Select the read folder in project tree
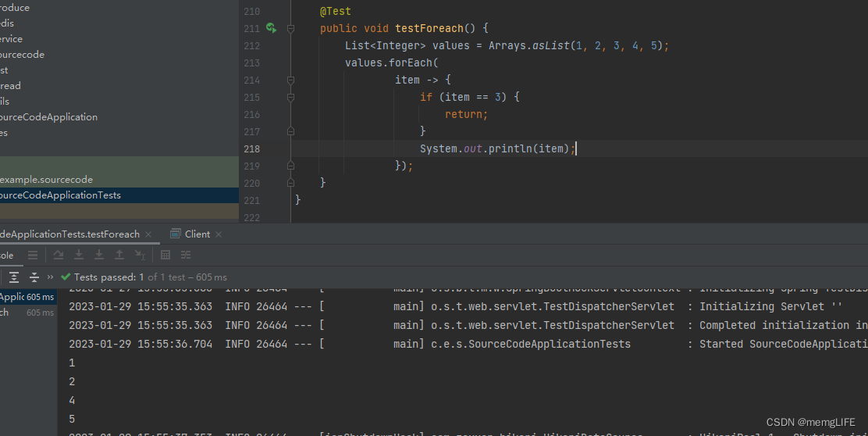 tap(10, 86)
